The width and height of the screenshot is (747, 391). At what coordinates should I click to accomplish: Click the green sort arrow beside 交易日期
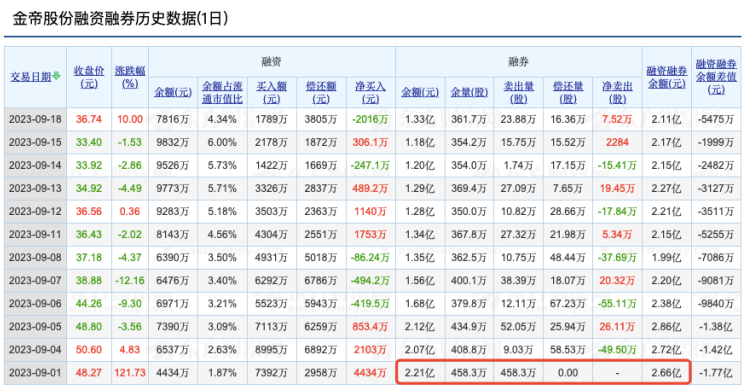57,76
